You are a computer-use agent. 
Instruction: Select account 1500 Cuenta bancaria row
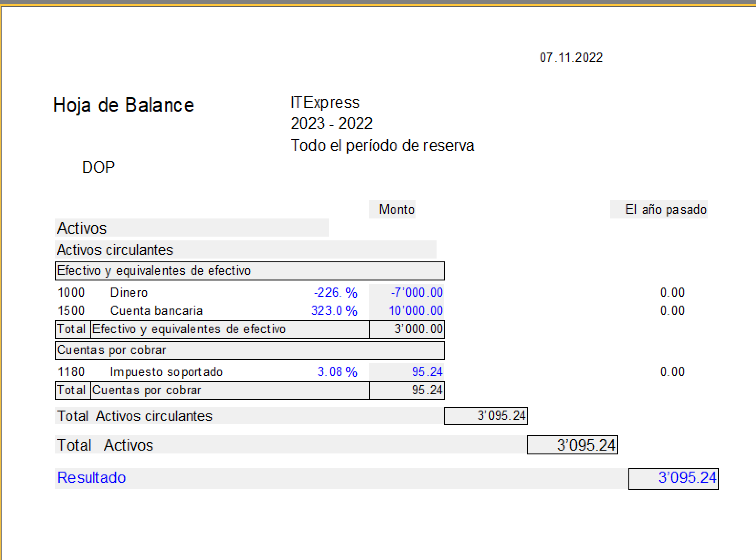(156, 311)
